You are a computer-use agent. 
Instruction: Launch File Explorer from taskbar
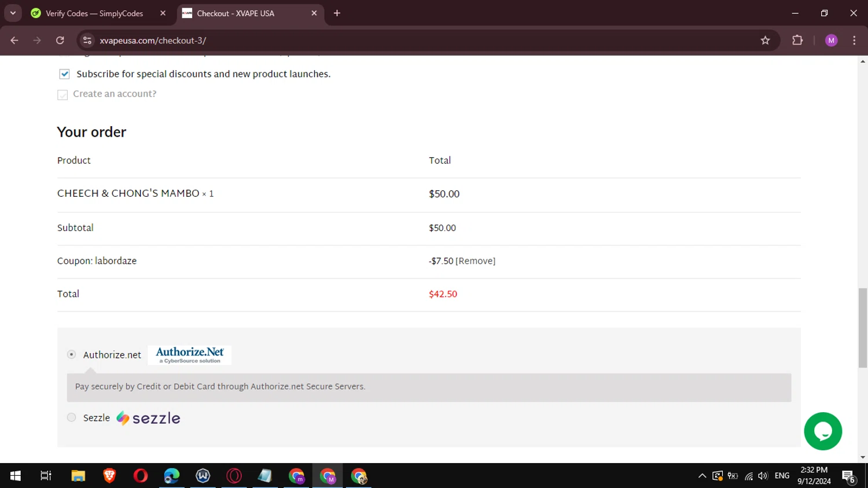(78, 476)
